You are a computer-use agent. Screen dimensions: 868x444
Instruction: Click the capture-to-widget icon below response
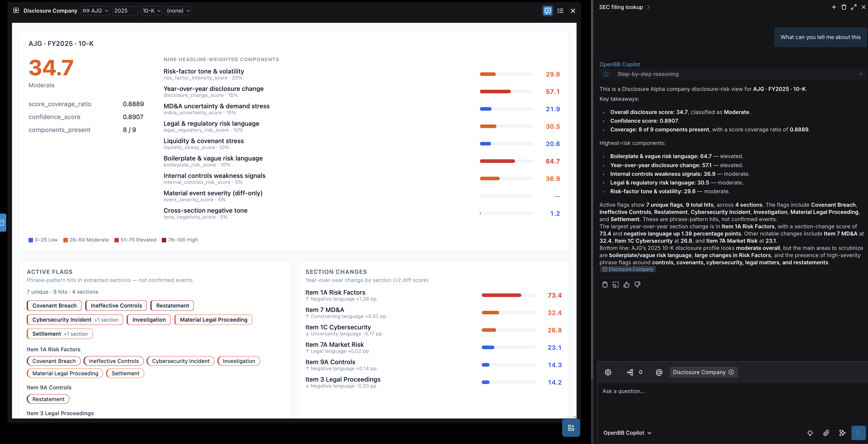[616, 285]
